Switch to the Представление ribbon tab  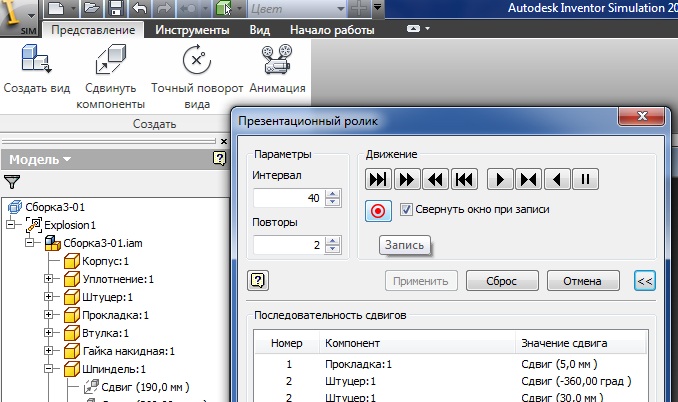click(x=93, y=30)
